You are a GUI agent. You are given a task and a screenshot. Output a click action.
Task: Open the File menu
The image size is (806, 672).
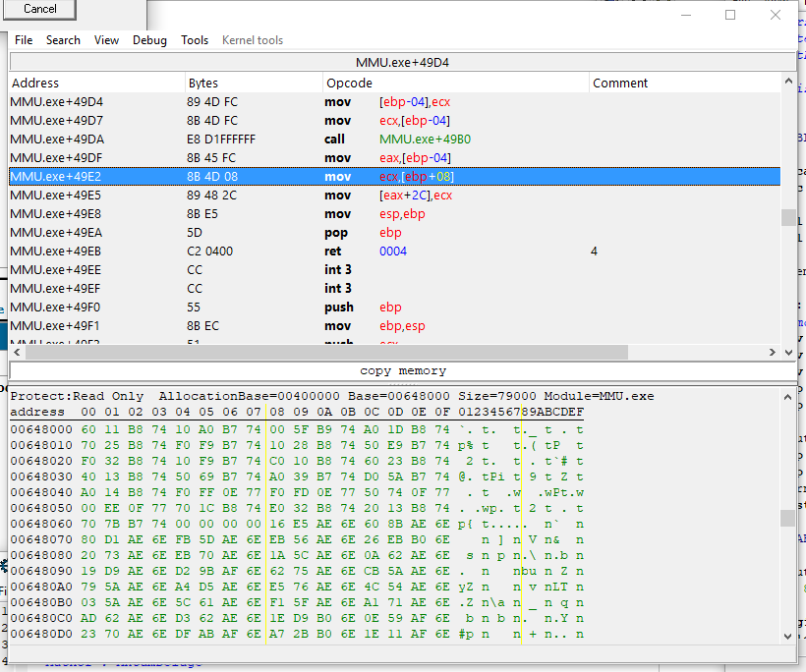[24, 40]
